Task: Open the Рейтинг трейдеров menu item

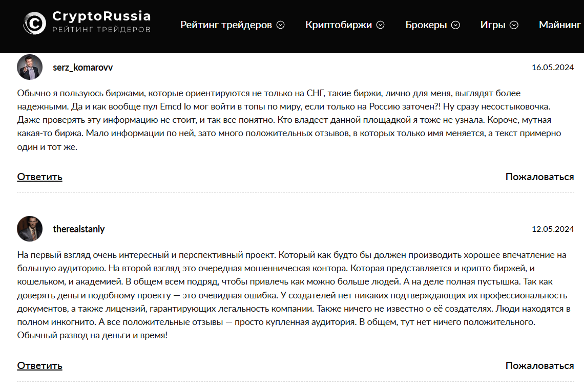Action: click(226, 25)
